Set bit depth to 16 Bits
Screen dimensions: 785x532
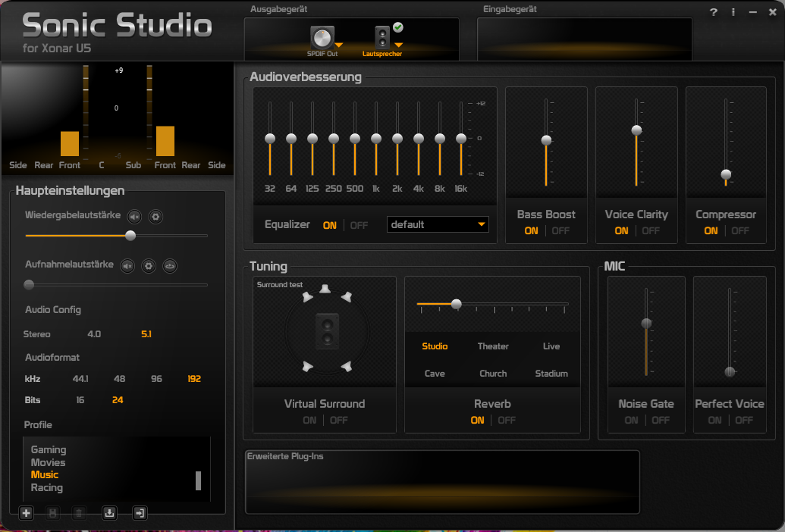click(80, 400)
